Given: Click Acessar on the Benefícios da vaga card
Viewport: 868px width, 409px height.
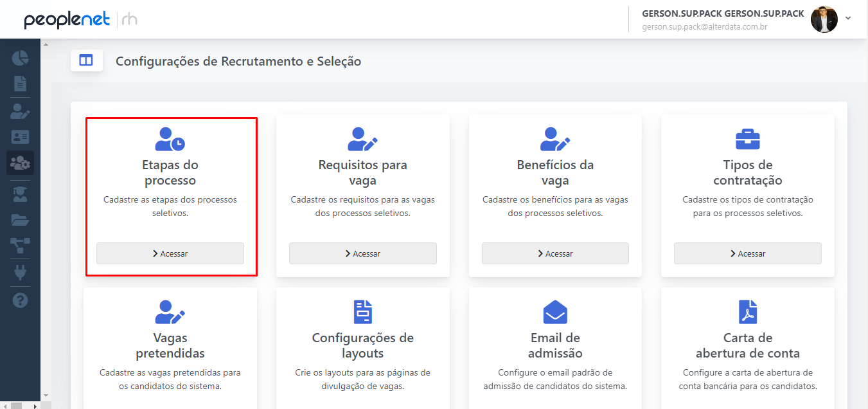Looking at the screenshot, I should 554,253.
